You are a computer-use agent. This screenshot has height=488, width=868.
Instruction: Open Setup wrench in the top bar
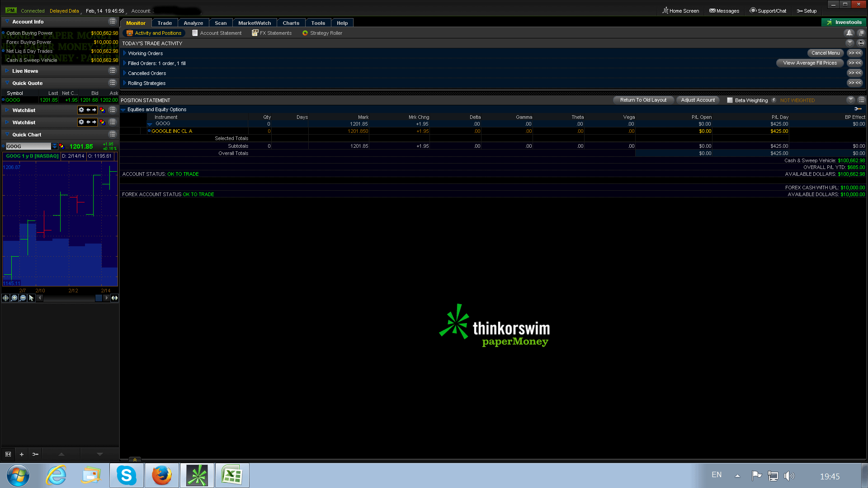point(807,11)
